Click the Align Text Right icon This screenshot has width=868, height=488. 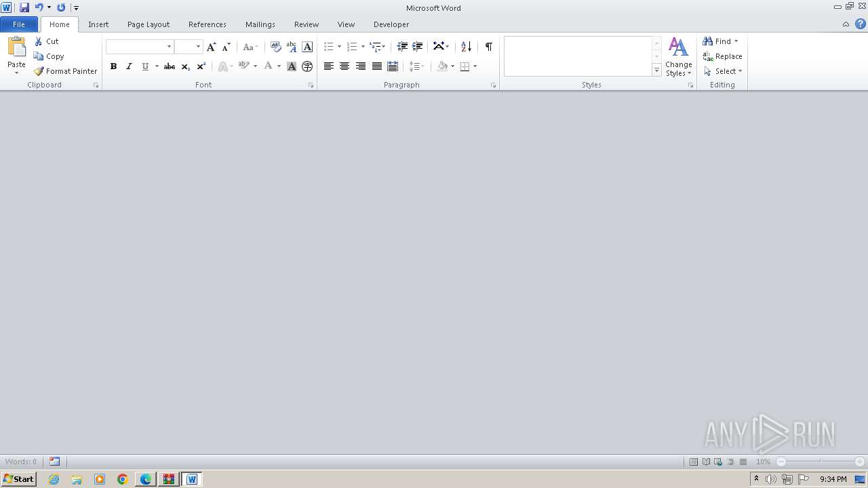click(x=361, y=66)
